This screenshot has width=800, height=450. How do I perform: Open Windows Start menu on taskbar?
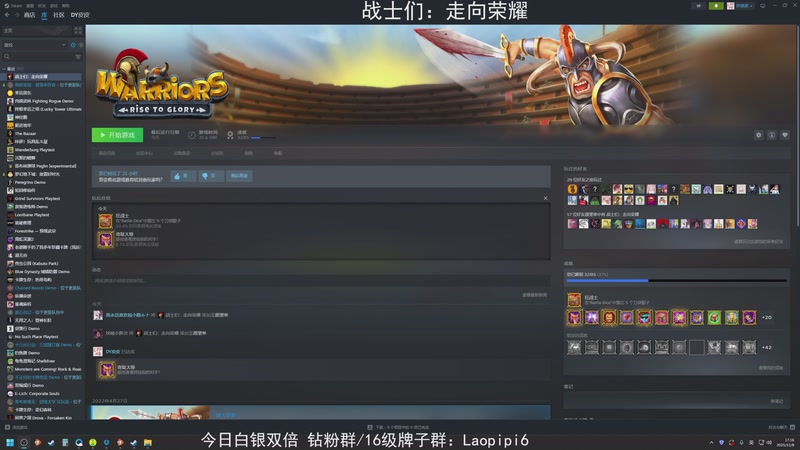[x=10, y=443]
